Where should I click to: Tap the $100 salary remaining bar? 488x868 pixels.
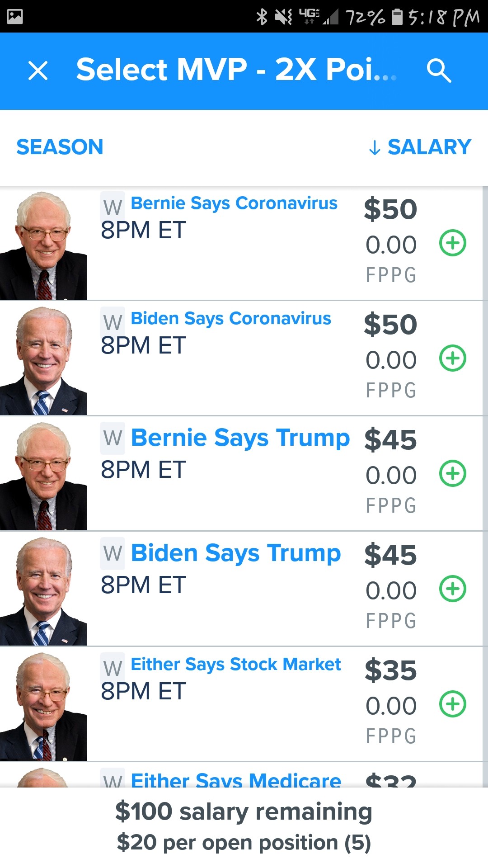(244, 826)
